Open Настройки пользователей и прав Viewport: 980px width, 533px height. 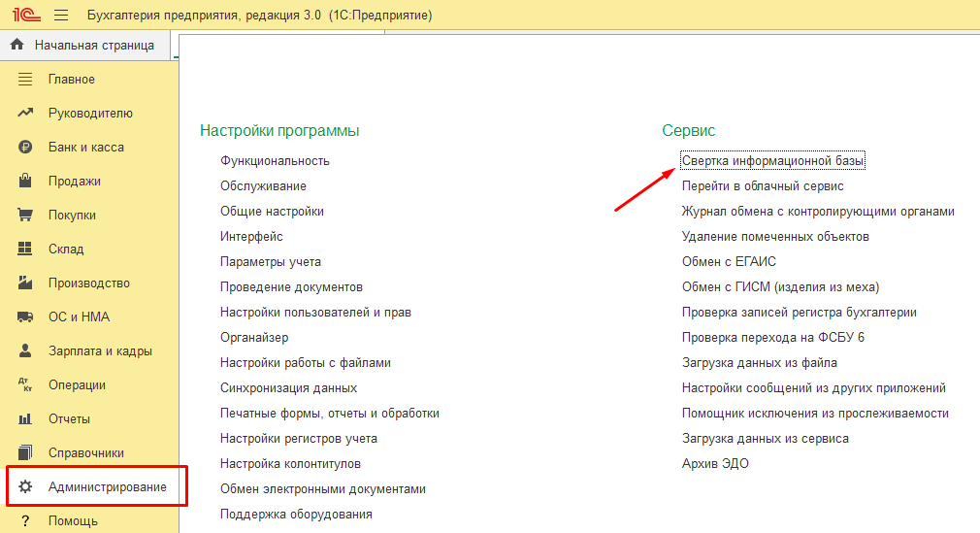tap(315, 313)
